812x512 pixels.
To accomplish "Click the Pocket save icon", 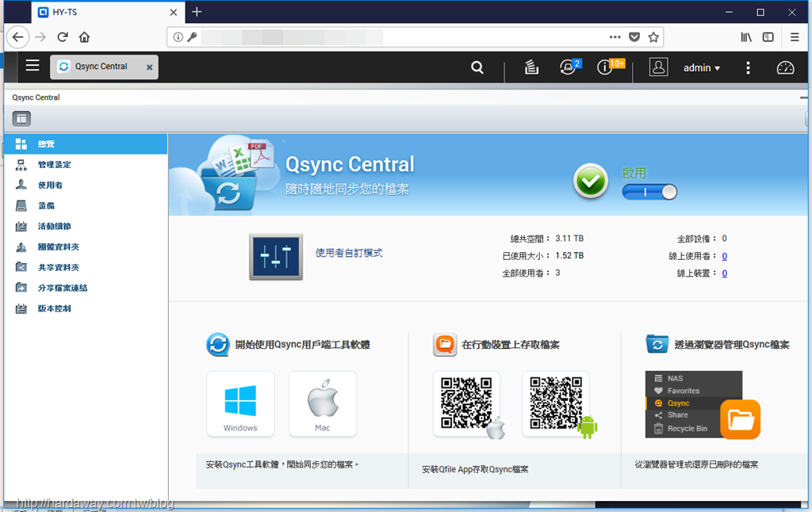I will tap(634, 37).
